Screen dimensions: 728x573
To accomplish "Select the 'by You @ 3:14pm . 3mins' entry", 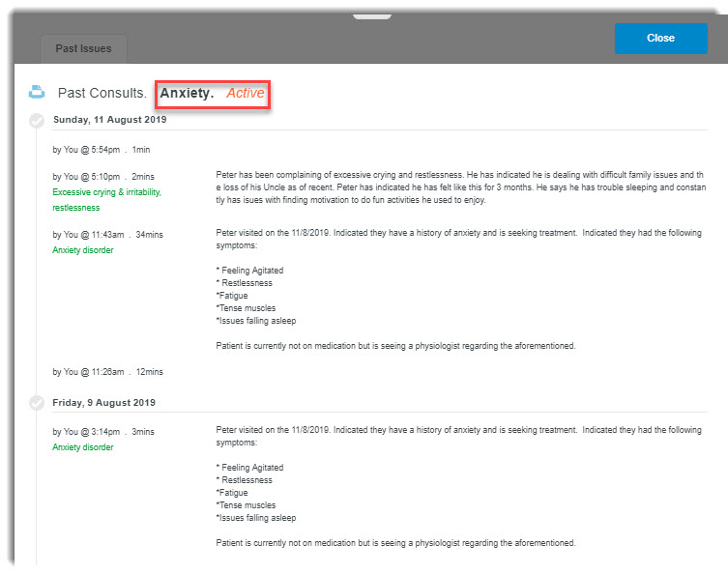I will (103, 432).
